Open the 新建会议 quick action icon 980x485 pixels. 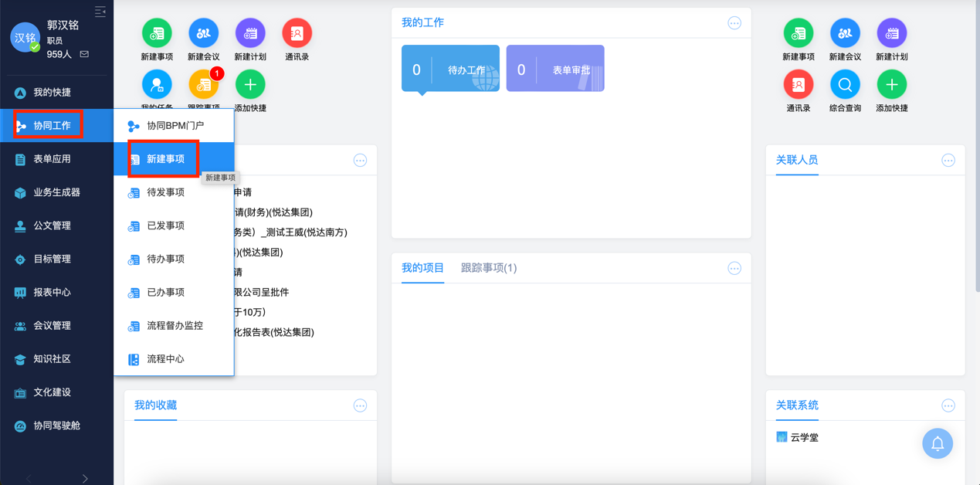(x=203, y=33)
